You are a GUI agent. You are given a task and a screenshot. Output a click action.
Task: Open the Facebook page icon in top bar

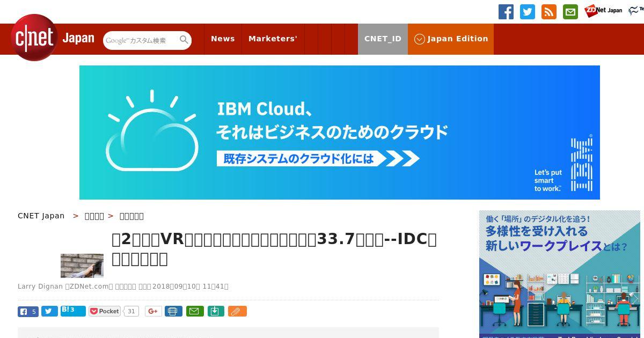click(506, 11)
